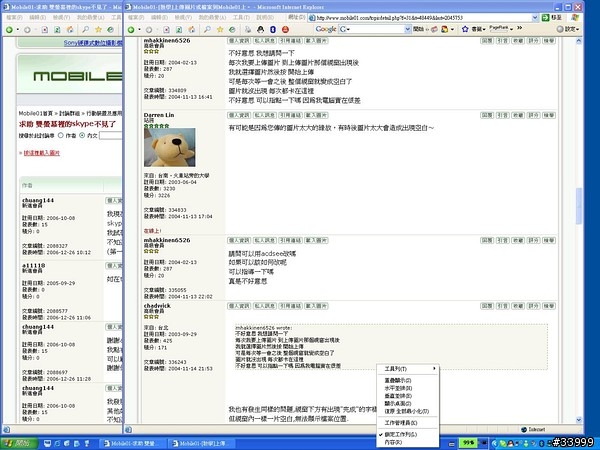Image resolution: width=600 pixels, height=450 pixels.
Task: Click the Stop icon in the Skype topic window
Action: coord(45,29)
